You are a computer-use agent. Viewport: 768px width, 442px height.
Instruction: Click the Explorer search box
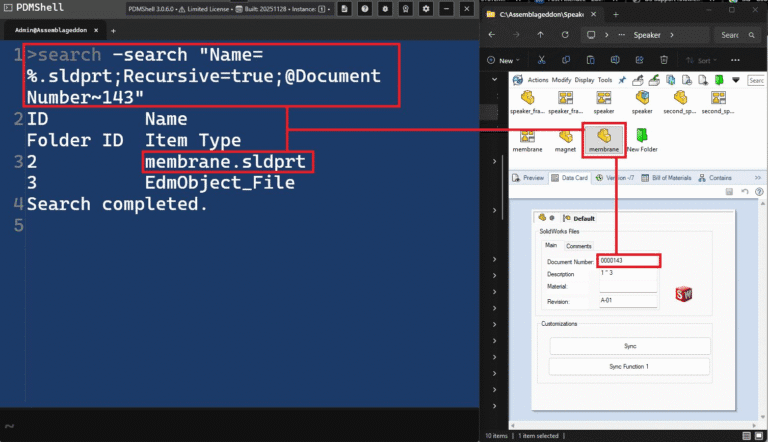pos(737,35)
